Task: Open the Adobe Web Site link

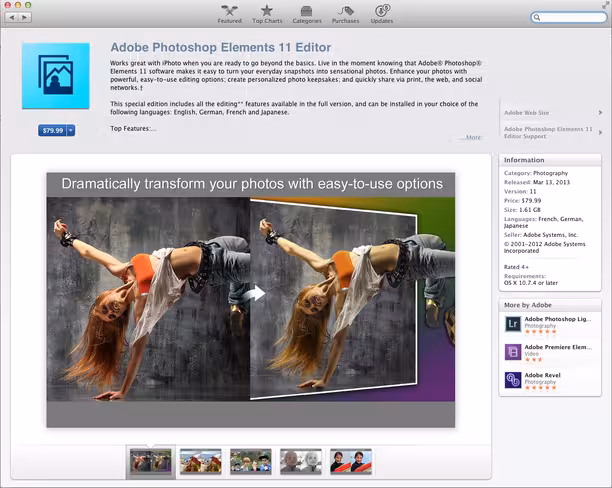Action: [x=527, y=112]
